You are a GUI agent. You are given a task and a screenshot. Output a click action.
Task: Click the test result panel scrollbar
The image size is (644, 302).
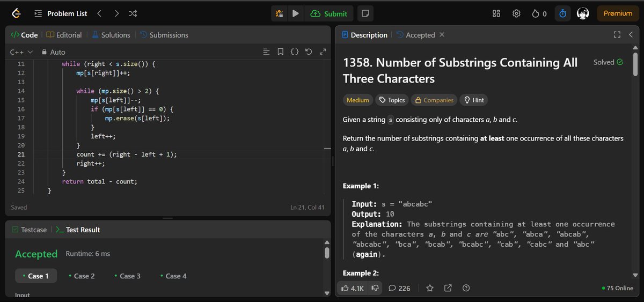coord(327,253)
